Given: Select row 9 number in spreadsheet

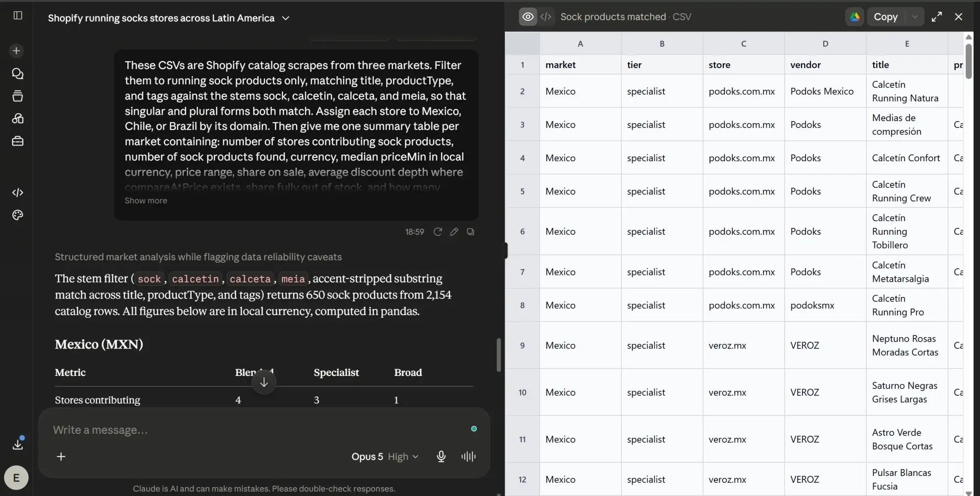Looking at the screenshot, I should pos(522,346).
